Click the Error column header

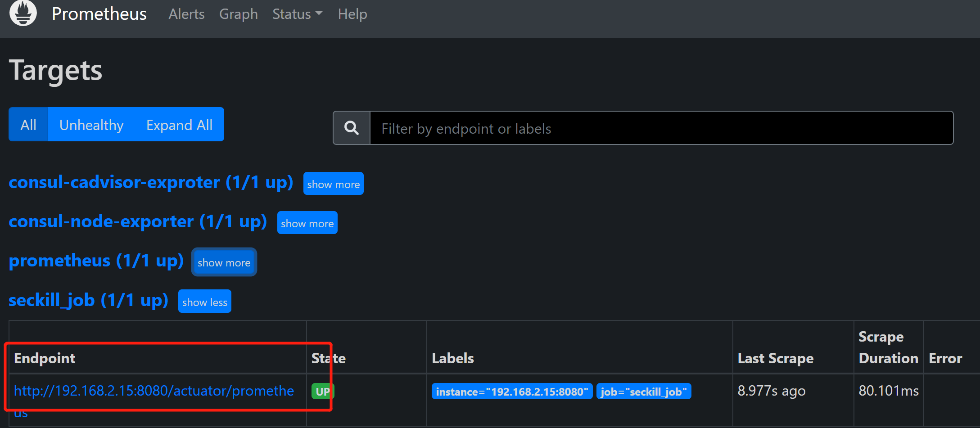pos(945,358)
